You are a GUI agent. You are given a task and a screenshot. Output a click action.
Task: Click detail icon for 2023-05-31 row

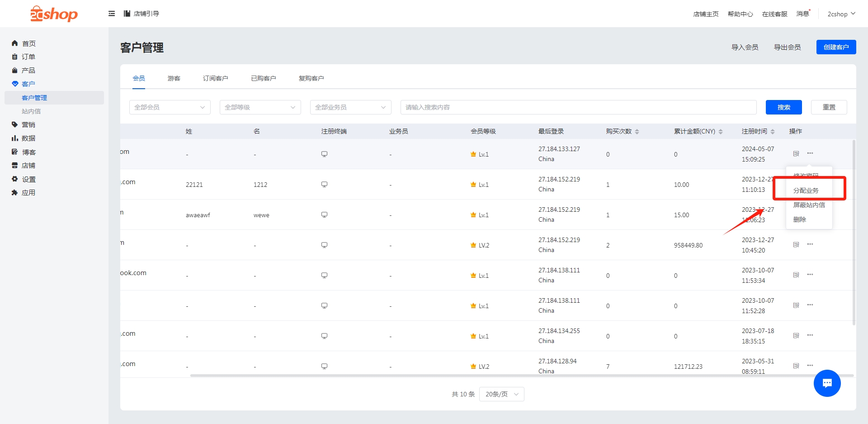point(796,366)
